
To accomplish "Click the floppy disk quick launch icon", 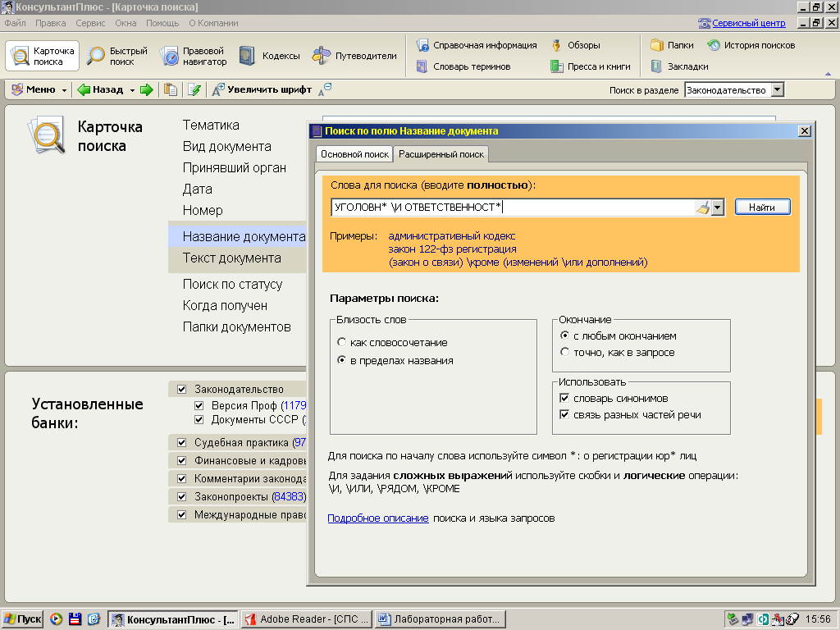I will click(75, 619).
